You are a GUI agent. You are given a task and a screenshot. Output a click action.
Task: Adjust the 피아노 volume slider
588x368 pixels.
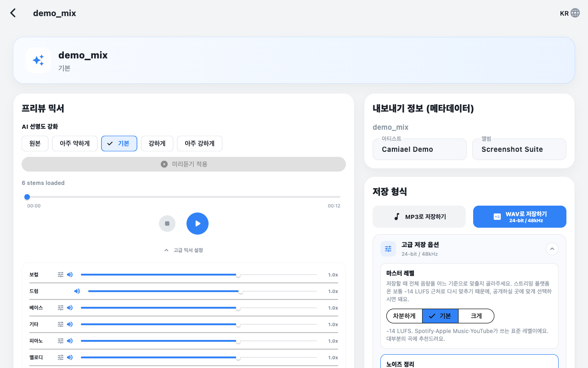tap(199, 341)
